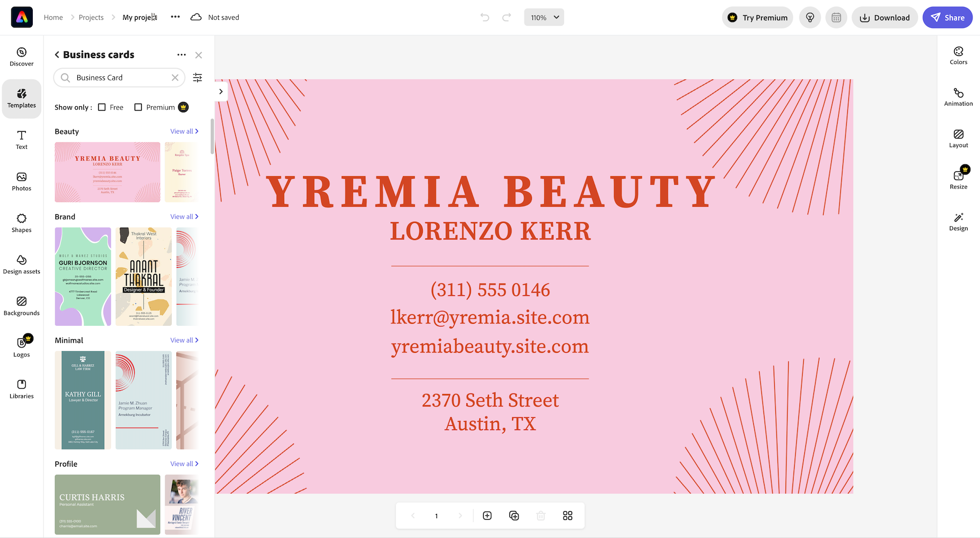Open the Shapes panel in sidebar
This screenshot has width=980, height=538.
tap(21, 223)
